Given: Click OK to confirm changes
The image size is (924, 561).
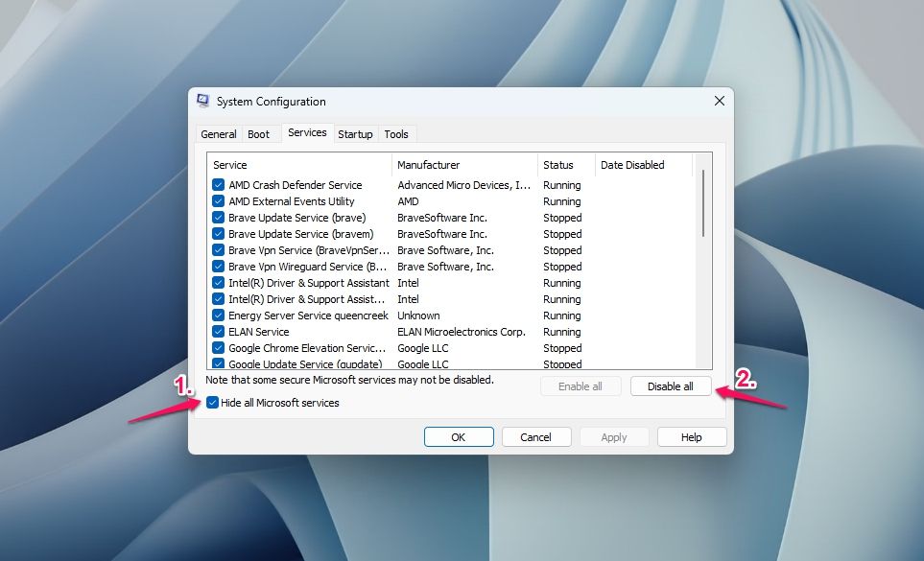Looking at the screenshot, I should click(459, 437).
